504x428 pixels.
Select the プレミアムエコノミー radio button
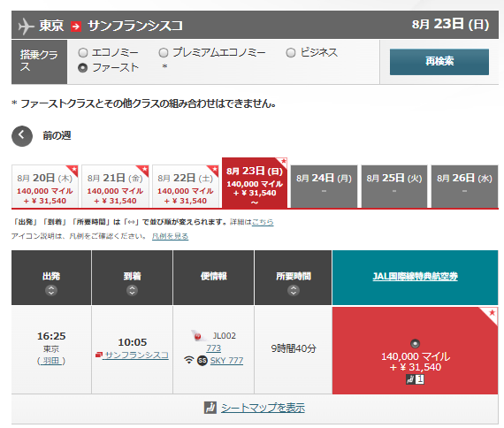click(164, 52)
